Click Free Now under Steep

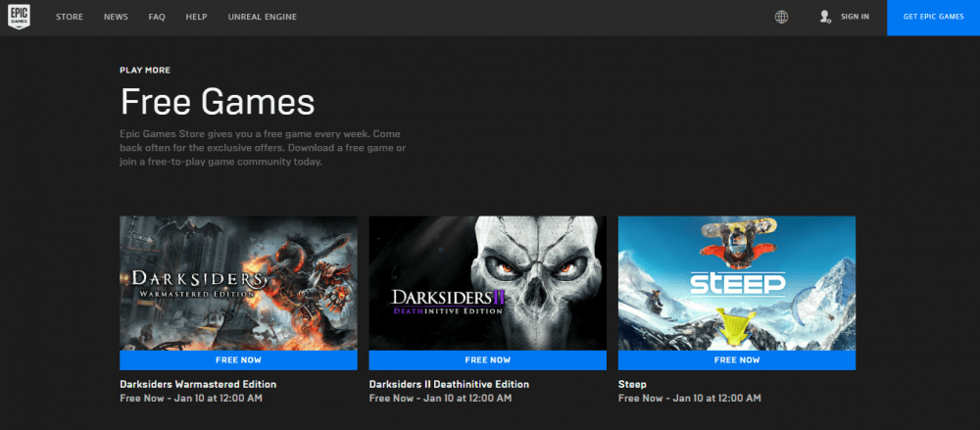(737, 360)
